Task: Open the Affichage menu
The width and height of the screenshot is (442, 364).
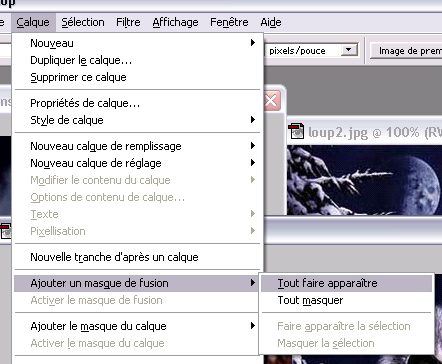Action: [175, 22]
